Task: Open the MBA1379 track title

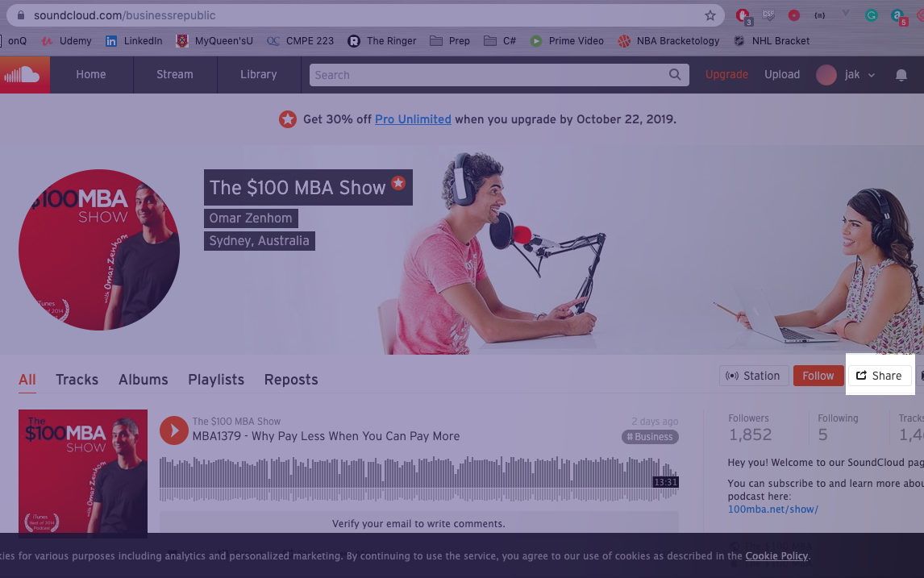Action: 326,437
